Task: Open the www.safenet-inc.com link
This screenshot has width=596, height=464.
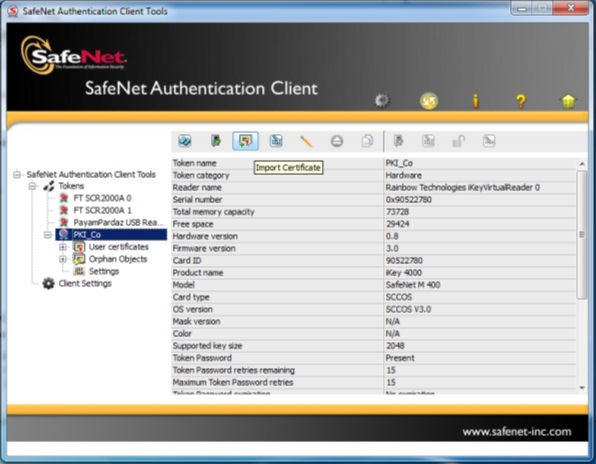Action: (x=517, y=432)
